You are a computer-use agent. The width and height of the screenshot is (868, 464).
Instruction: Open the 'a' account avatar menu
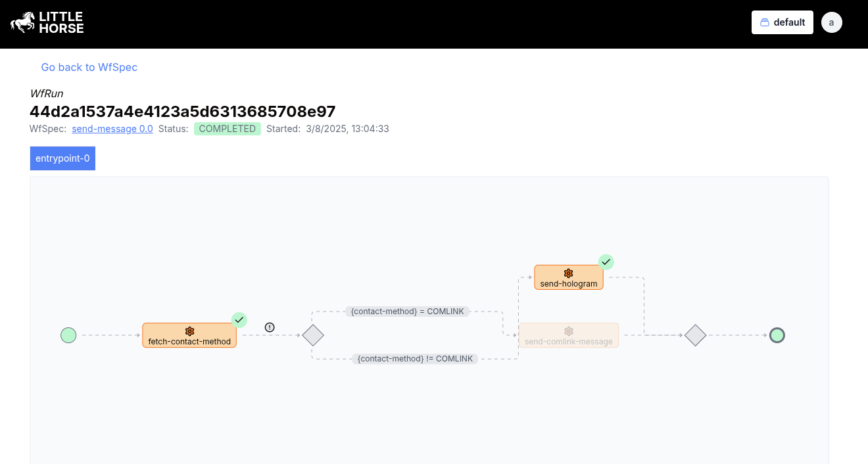coord(831,22)
